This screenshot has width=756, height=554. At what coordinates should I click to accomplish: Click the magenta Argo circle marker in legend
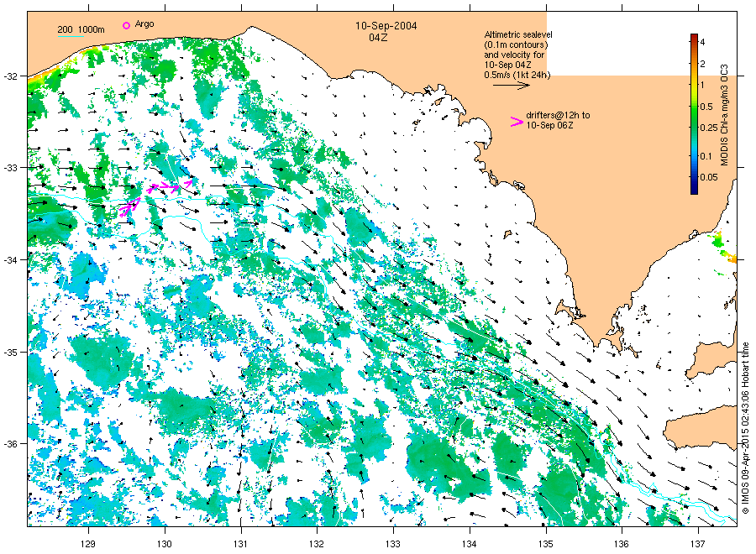click(x=126, y=25)
